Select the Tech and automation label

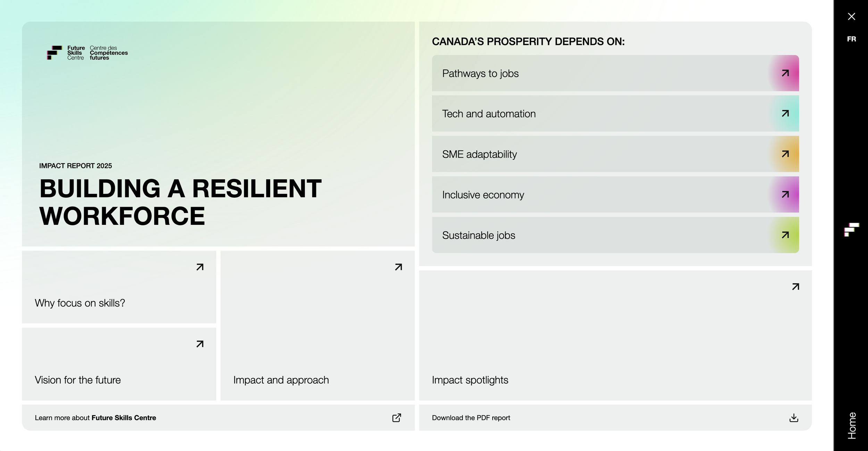(489, 114)
